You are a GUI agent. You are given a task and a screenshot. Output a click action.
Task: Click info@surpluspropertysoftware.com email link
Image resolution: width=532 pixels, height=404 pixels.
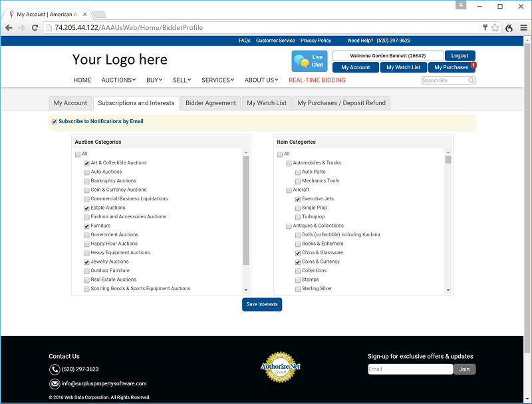pos(104,383)
